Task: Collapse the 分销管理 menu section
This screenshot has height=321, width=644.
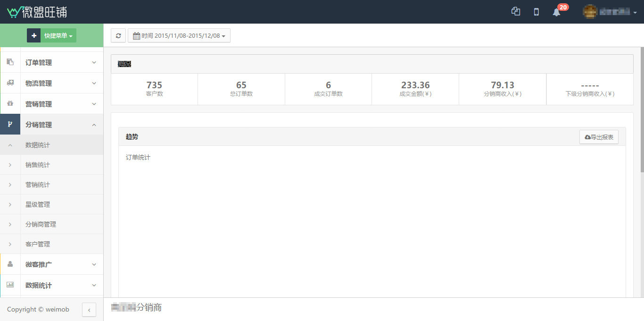Action: point(61,125)
